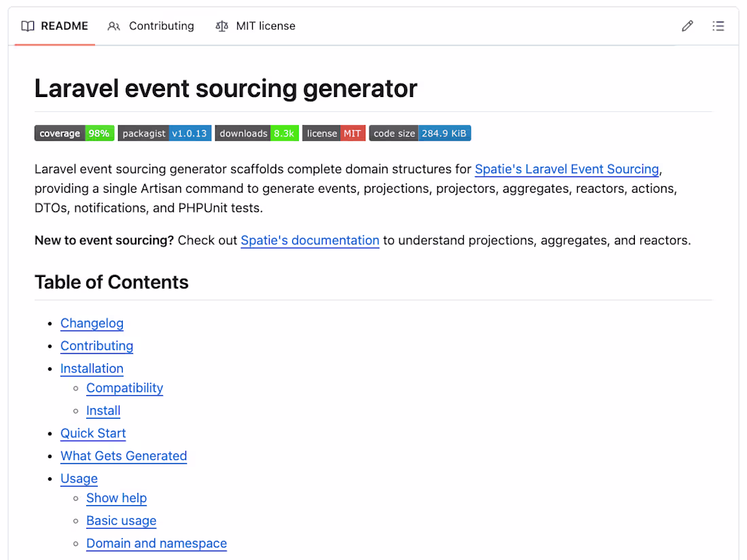
Task: Open the Spatie's Laravel Event Sourcing link
Action: click(x=566, y=169)
